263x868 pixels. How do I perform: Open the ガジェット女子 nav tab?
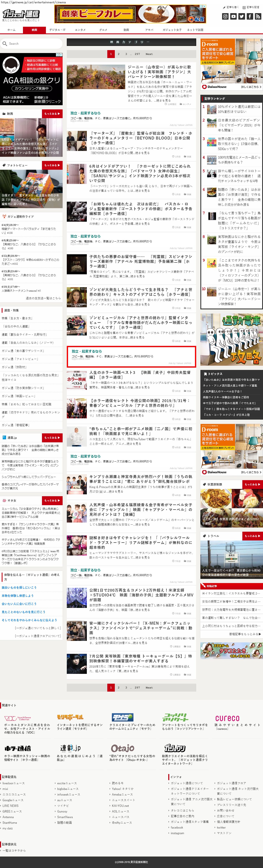(x=172, y=30)
